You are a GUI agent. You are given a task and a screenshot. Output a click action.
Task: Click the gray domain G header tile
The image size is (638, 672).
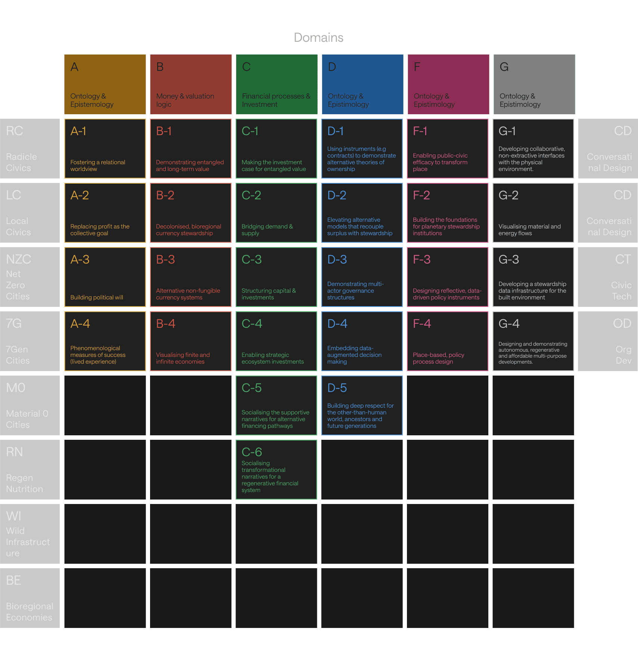(x=534, y=84)
